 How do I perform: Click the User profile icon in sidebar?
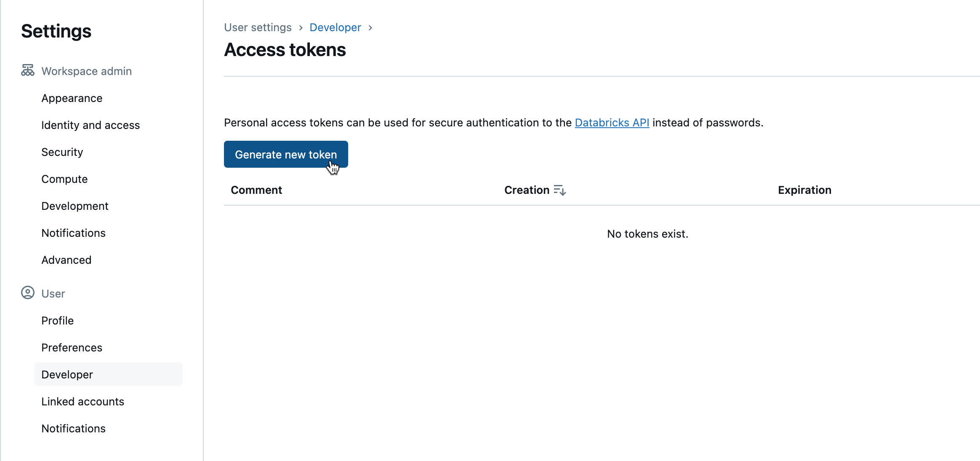27,293
